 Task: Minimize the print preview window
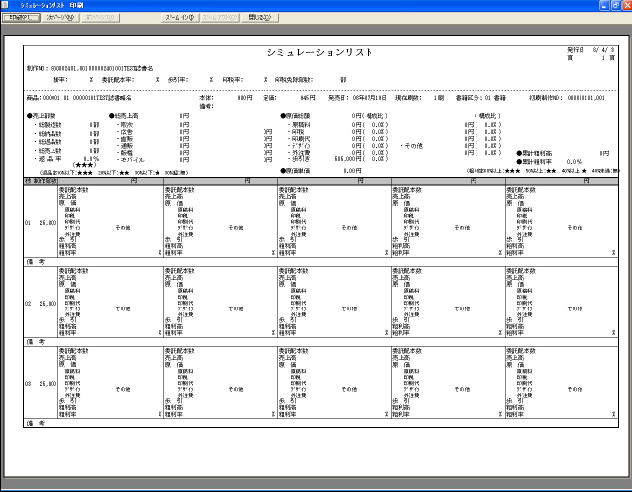604,5
